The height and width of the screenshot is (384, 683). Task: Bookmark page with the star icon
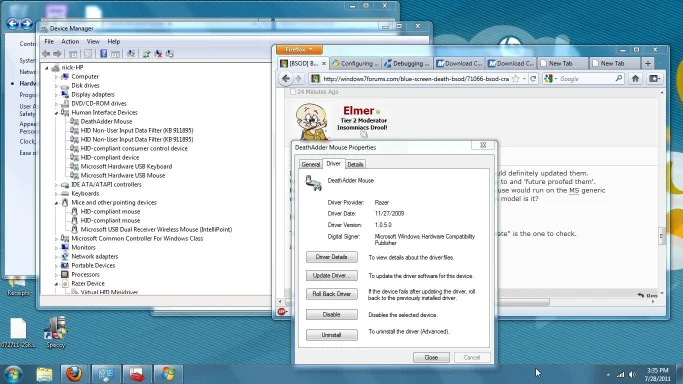click(516, 79)
